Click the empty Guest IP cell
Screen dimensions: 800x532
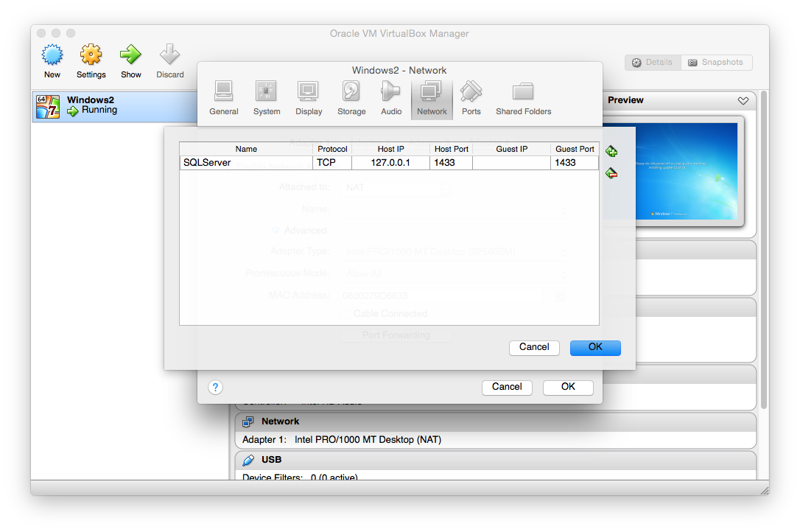click(x=512, y=163)
